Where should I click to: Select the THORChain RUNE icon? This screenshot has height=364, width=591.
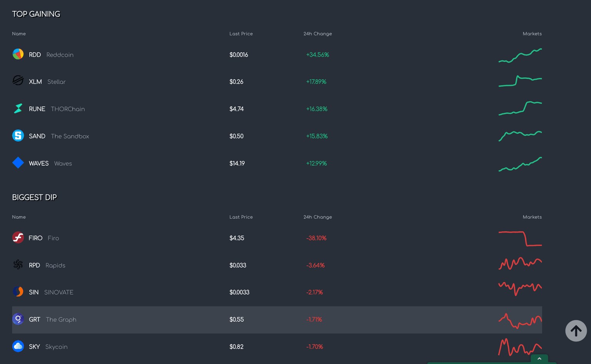pyautogui.click(x=18, y=108)
